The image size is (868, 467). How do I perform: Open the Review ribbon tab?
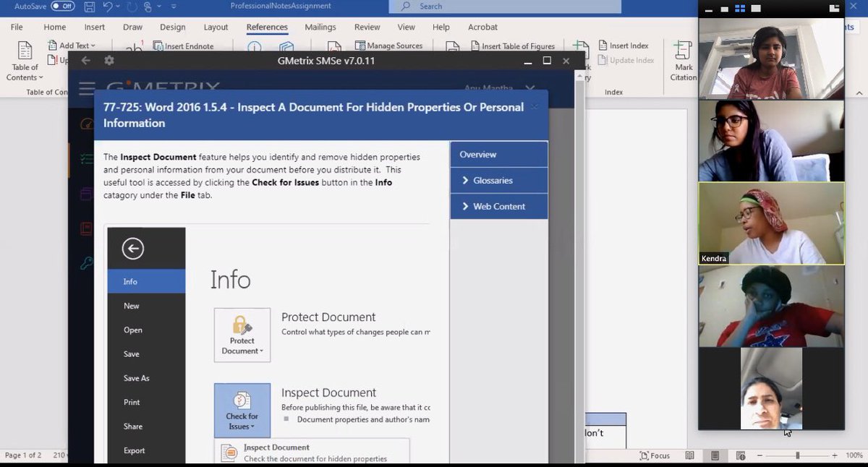pos(367,27)
